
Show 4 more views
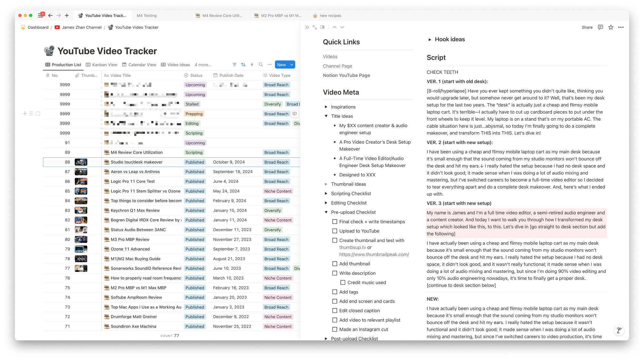tap(203, 65)
